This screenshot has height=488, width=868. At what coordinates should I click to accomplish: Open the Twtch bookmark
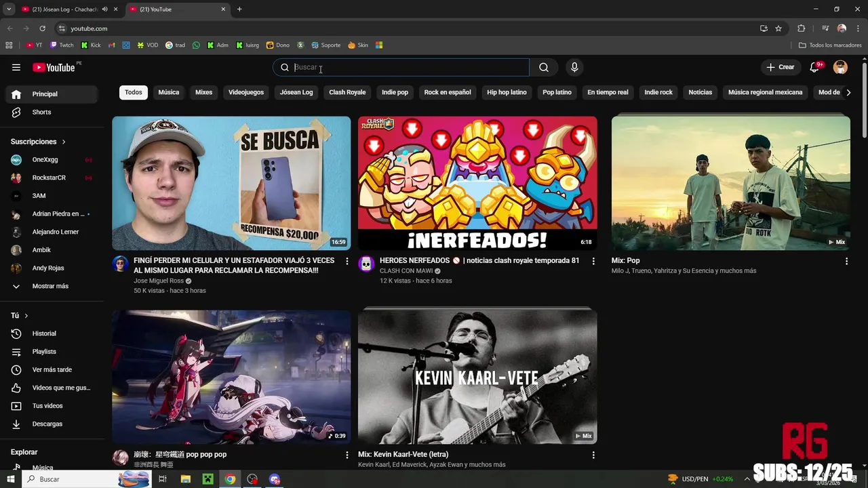point(62,45)
